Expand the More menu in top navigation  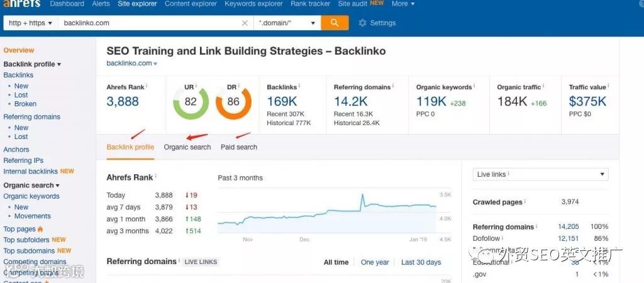[403, 4]
